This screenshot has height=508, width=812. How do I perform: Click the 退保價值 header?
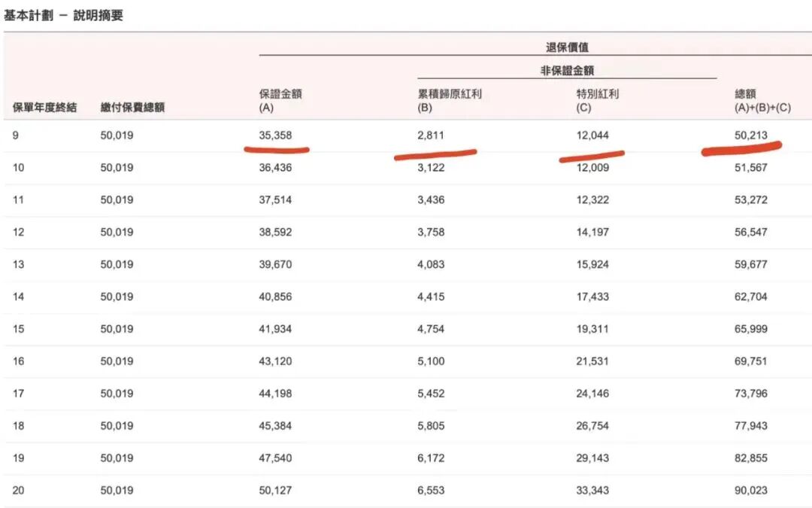(x=567, y=47)
